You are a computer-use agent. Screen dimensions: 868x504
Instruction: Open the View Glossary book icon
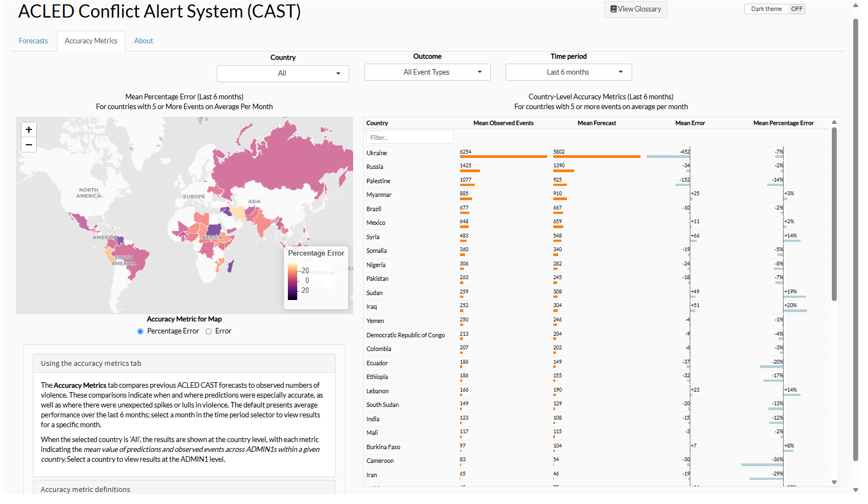coord(614,9)
